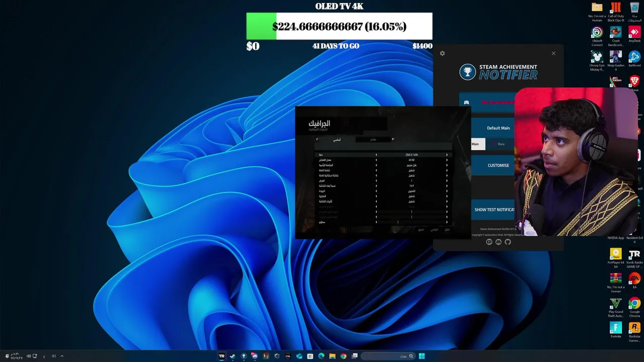644x362 pixels.
Task: Click the game controller icon in notifier
Action: pyautogui.click(x=466, y=103)
